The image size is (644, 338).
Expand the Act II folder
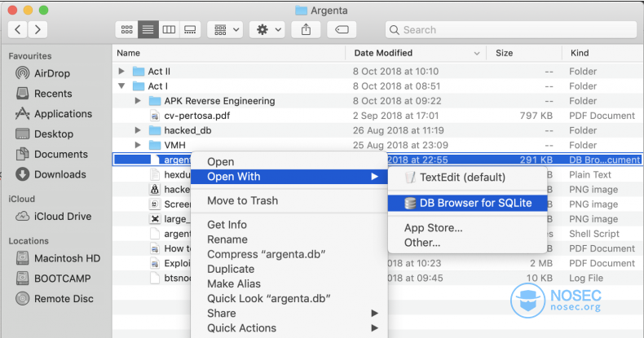click(122, 72)
